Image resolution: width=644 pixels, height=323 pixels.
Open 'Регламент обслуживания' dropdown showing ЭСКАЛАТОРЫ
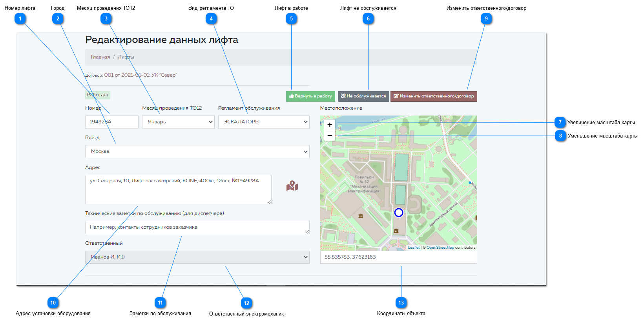pyautogui.click(x=264, y=122)
